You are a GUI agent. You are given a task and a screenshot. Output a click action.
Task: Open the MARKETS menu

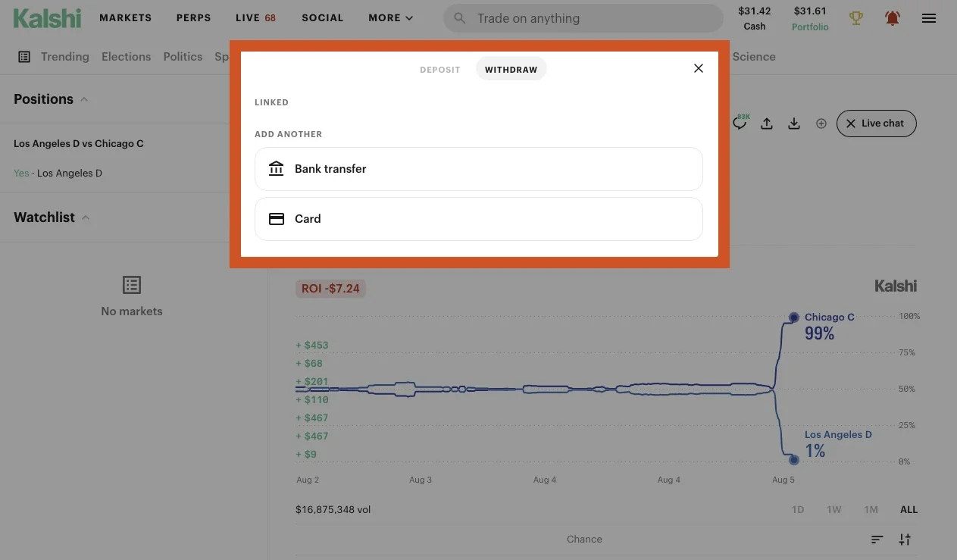point(126,17)
